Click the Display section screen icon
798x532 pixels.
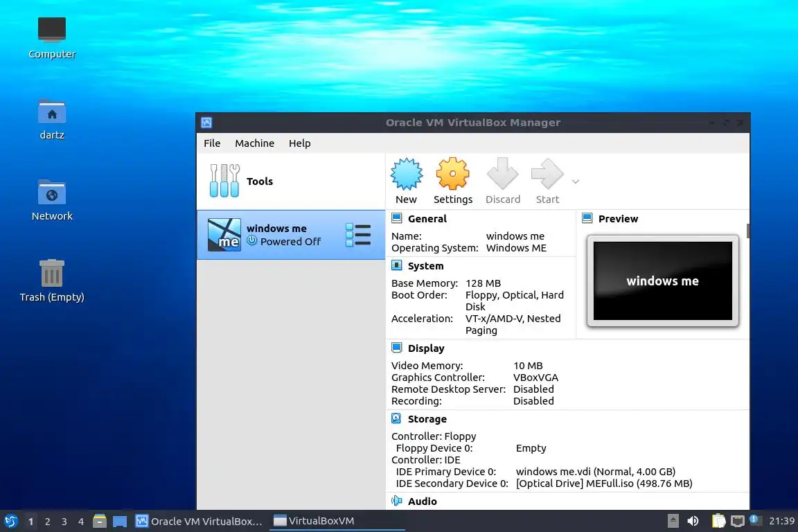click(396, 348)
